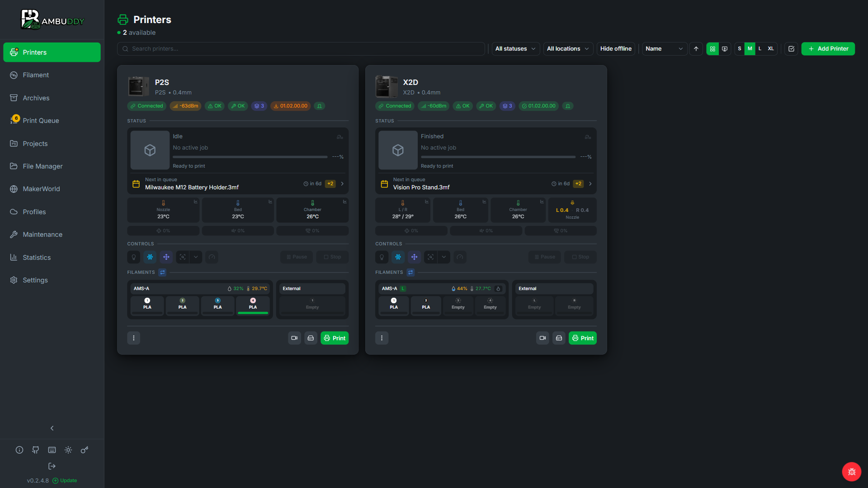The width and height of the screenshot is (868, 488).
Task: Toggle the Hide offline filter
Action: [x=616, y=49]
